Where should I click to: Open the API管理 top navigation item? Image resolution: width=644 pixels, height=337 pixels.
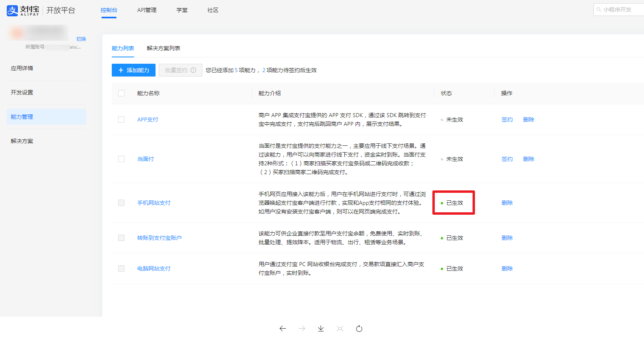(x=147, y=10)
